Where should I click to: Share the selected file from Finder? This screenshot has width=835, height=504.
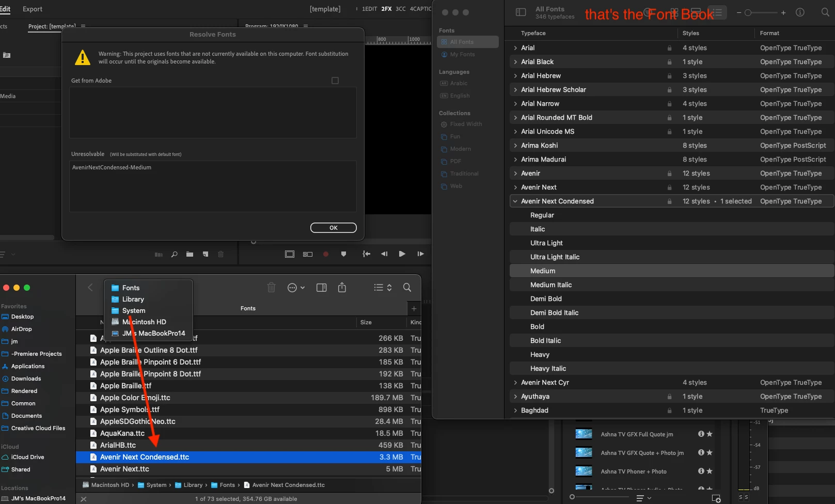pos(342,288)
